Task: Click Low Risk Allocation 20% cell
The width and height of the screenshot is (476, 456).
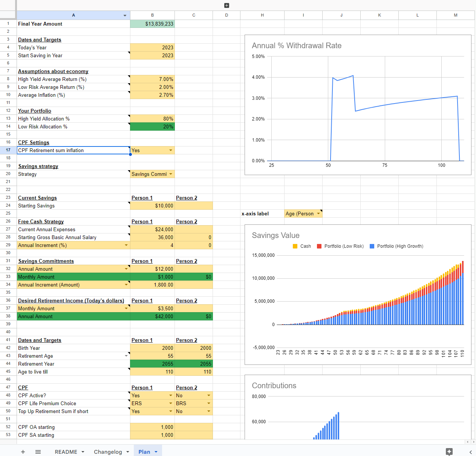Action: point(153,127)
